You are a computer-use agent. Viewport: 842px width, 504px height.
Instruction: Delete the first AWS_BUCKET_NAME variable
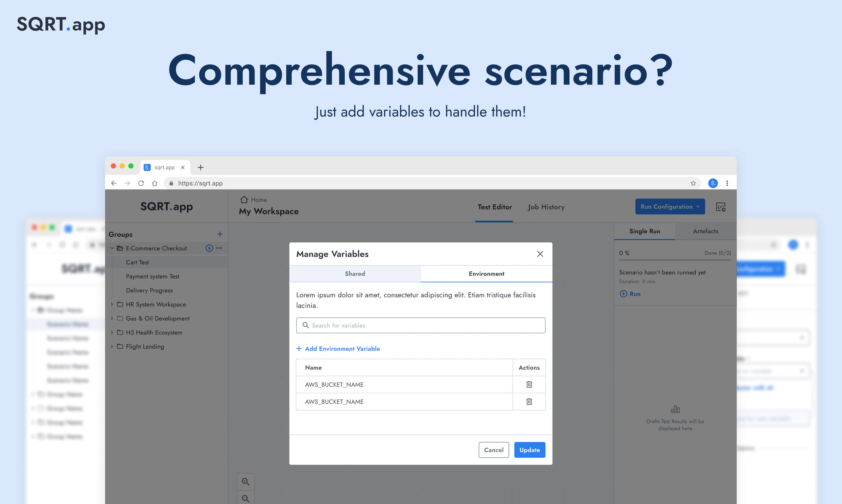point(529,384)
